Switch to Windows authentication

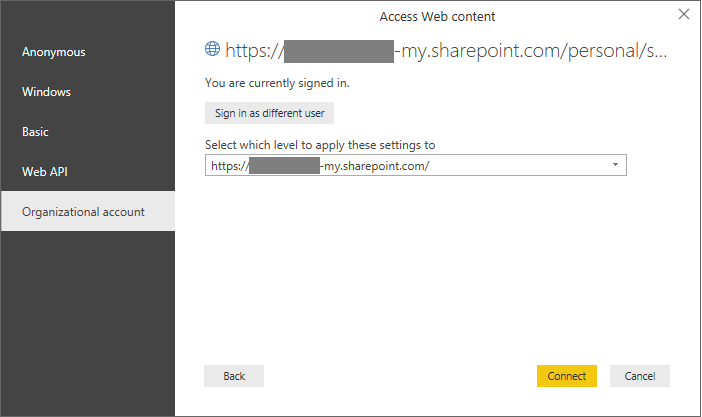pyautogui.click(x=87, y=92)
